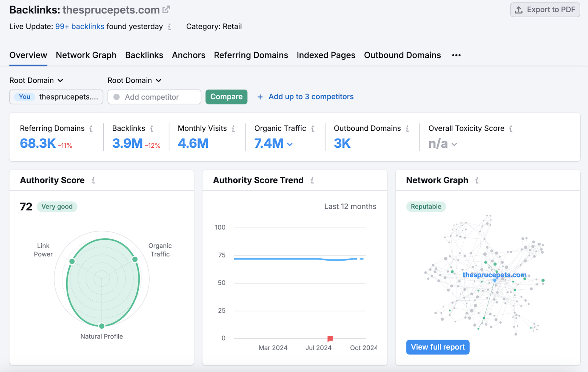The width and height of the screenshot is (588, 372).
Task: Click the green Compare button
Action: pos(226,97)
